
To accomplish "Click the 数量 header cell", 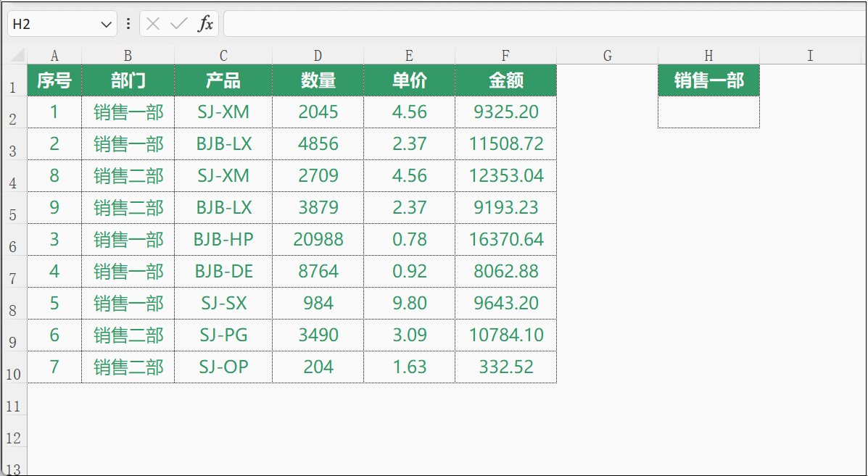I will 318,80.
